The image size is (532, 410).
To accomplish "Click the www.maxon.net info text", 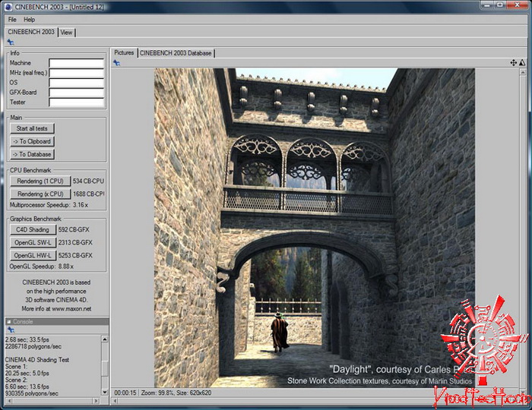I will click(71, 309).
